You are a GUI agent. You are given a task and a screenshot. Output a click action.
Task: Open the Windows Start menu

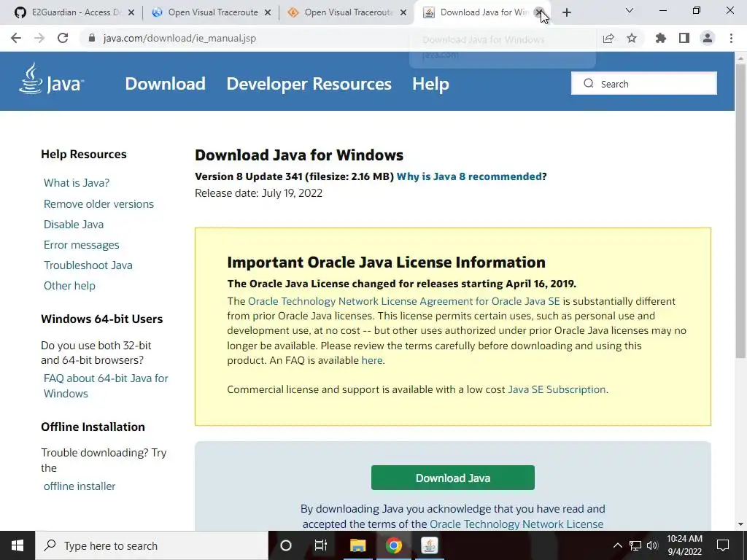[x=18, y=545]
